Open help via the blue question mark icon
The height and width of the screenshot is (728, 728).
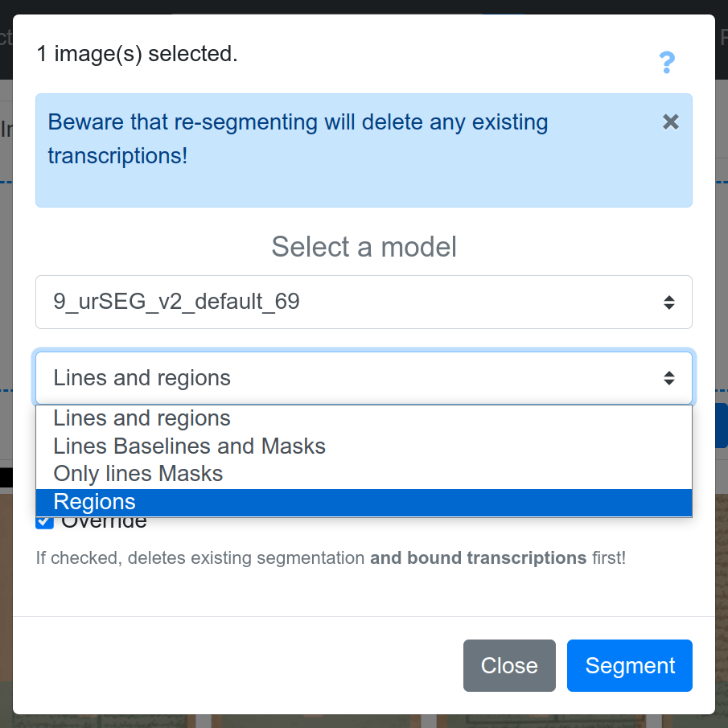tap(667, 62)
